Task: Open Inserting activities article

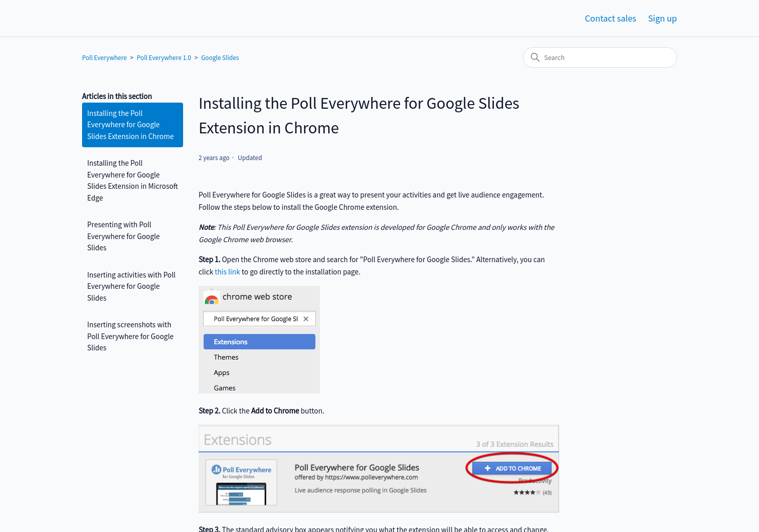Action: point(131,286)
